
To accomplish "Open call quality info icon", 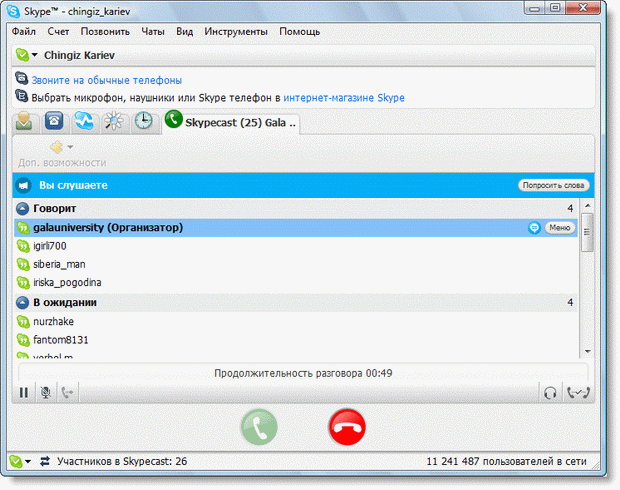I will [578, 393].
